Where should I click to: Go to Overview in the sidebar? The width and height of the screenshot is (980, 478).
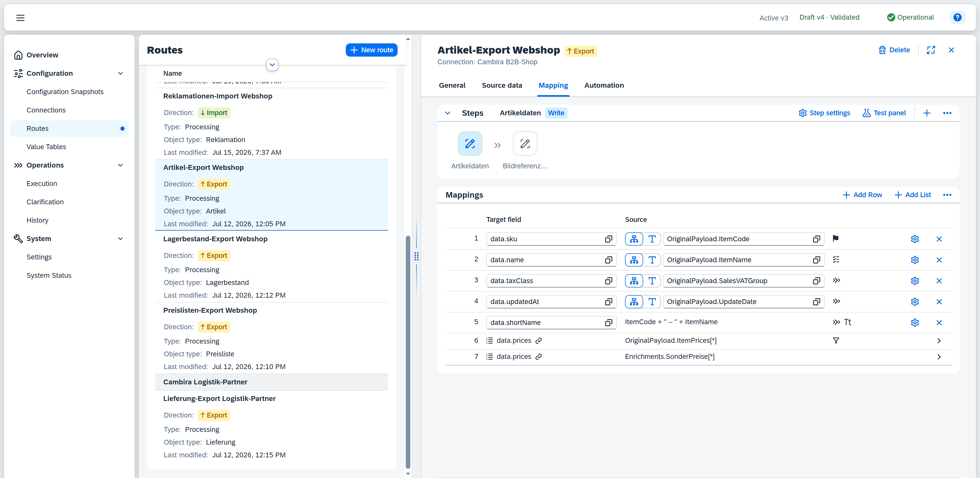tap(69, 55)
